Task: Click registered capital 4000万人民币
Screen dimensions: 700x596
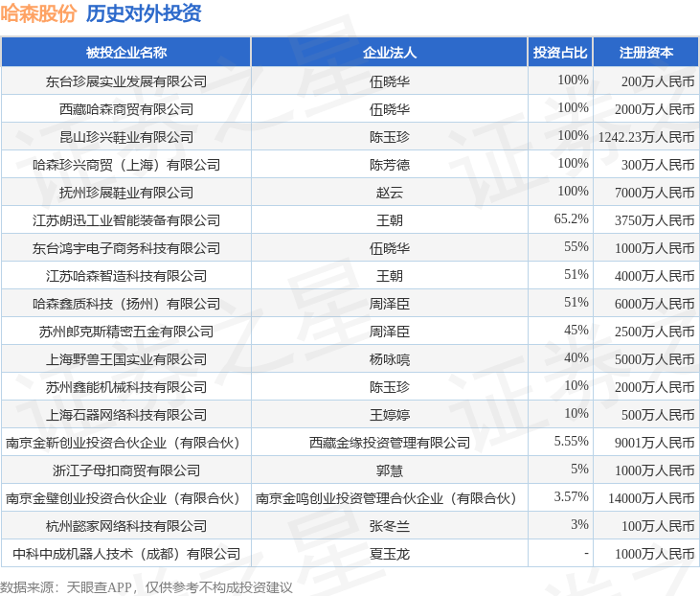Action: click(x=654, y=276)
